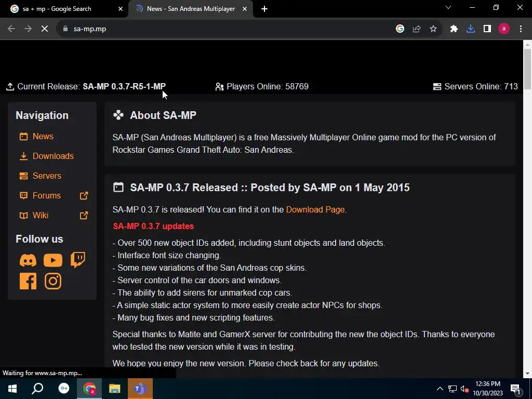Open the Instagram social icon
This screenshot has height=399, width=532.
(53, 281)
